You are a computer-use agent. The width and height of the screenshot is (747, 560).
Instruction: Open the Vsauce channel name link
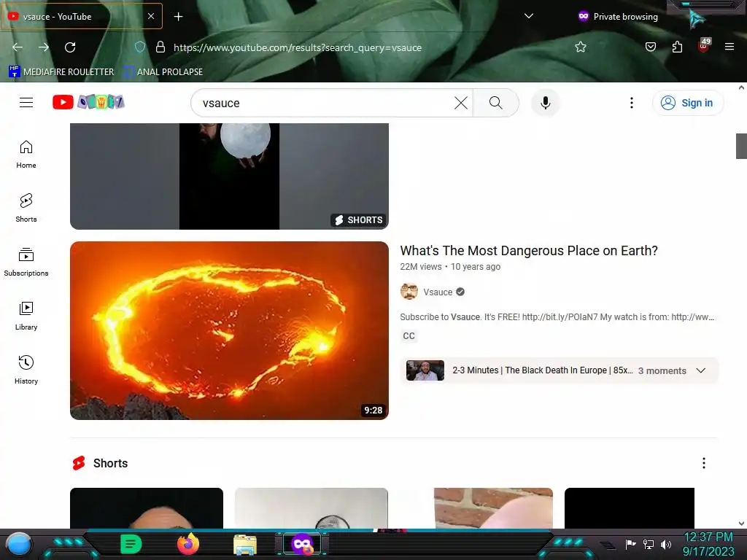pyautogui.click(x=438, y=292)
